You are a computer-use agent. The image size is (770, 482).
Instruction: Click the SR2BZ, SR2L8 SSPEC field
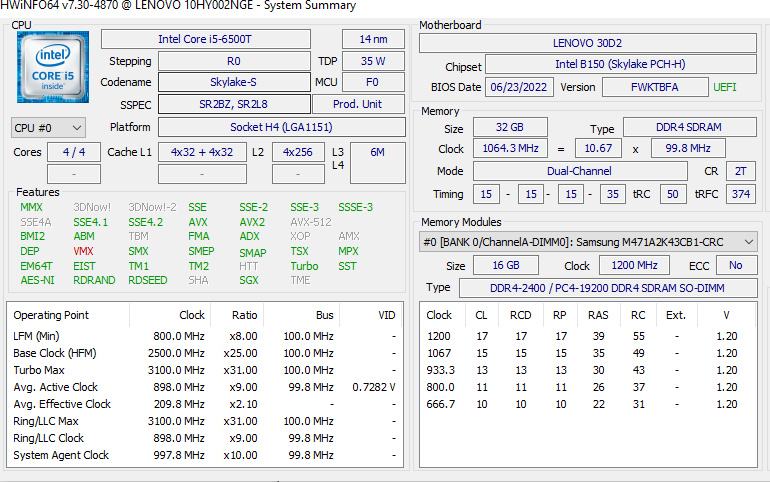(x=234, y=104)
